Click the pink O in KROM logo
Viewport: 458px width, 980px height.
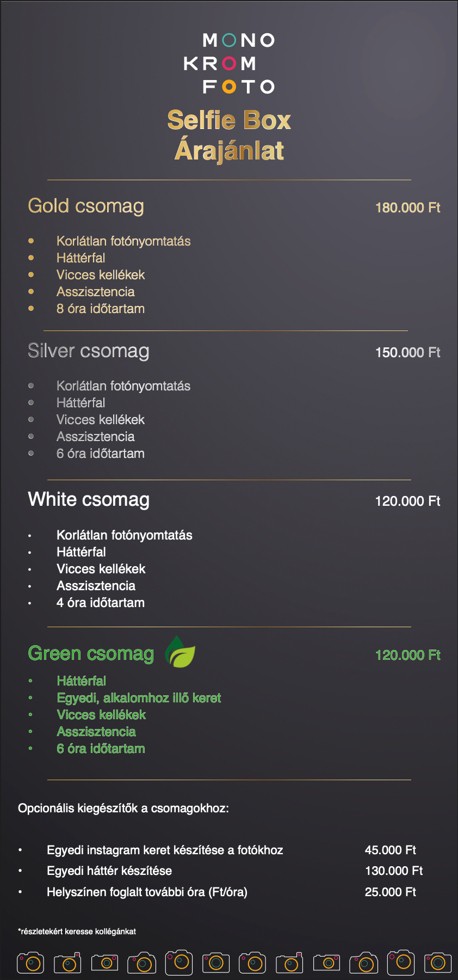230,64
